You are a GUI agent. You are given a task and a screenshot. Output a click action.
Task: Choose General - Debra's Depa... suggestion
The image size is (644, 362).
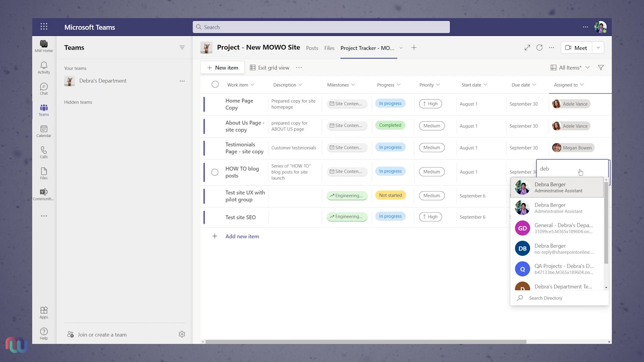tap(557, 228)
